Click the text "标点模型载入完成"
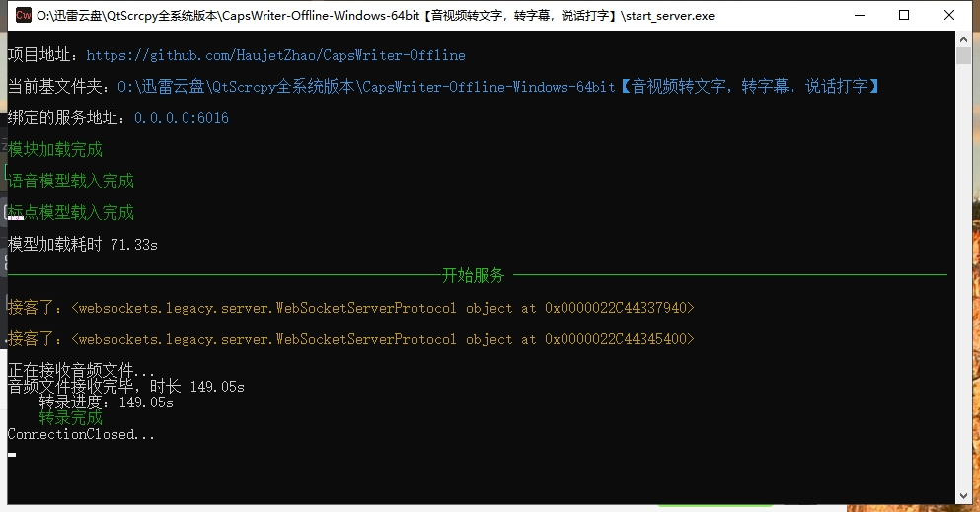Viewport: 980px width, 512px height. pyautogui.click(x=71, y=212)
